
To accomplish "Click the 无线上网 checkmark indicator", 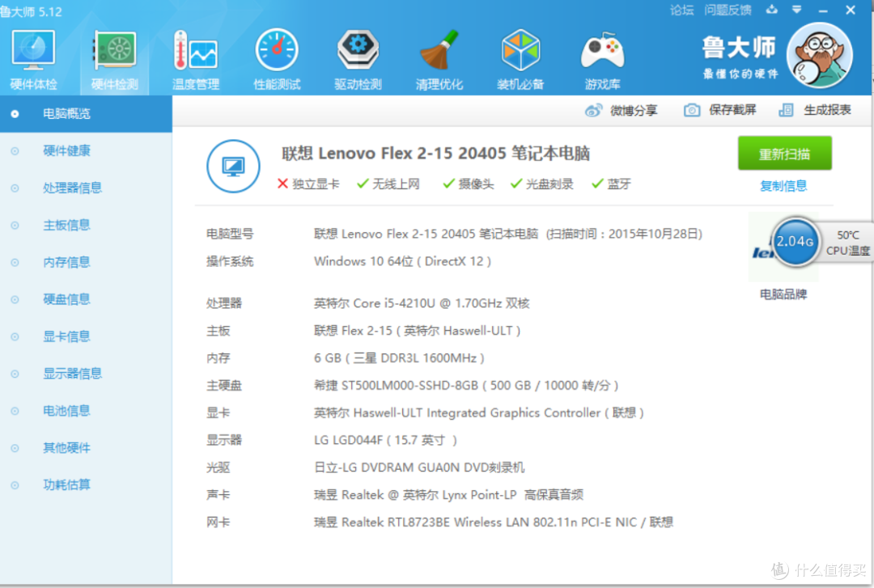I will click(388, 184).
